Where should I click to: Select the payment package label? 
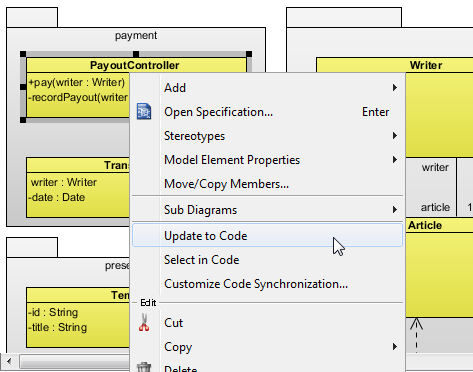(x=136, y=35)
